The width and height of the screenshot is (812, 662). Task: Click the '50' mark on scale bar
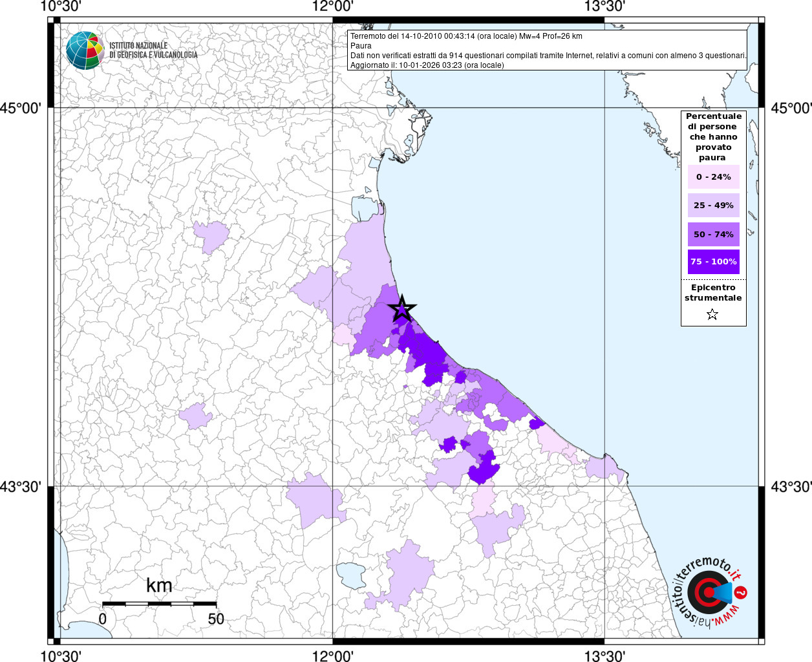pyautogui.click(x=216, y=619)
